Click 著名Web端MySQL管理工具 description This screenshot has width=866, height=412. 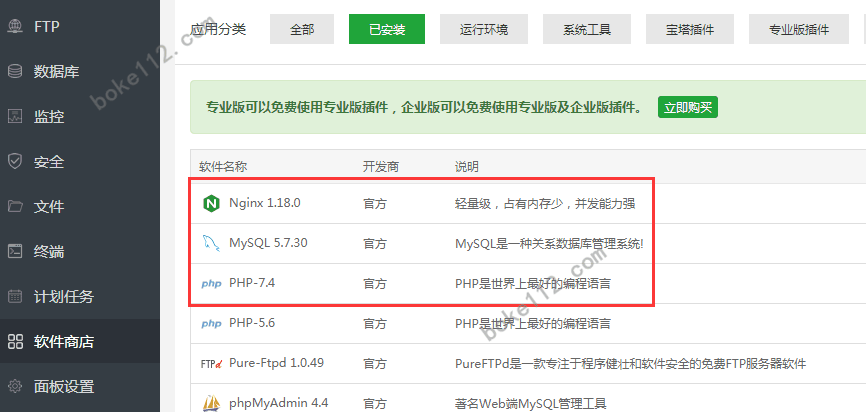[x=531, y=404]
